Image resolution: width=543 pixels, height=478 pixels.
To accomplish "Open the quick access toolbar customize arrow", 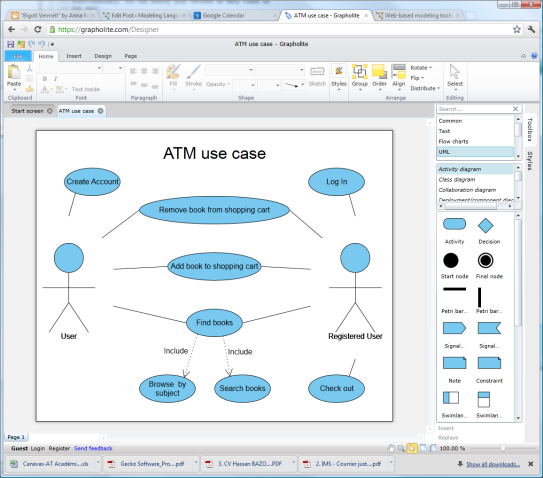I will tap(52, 44).
